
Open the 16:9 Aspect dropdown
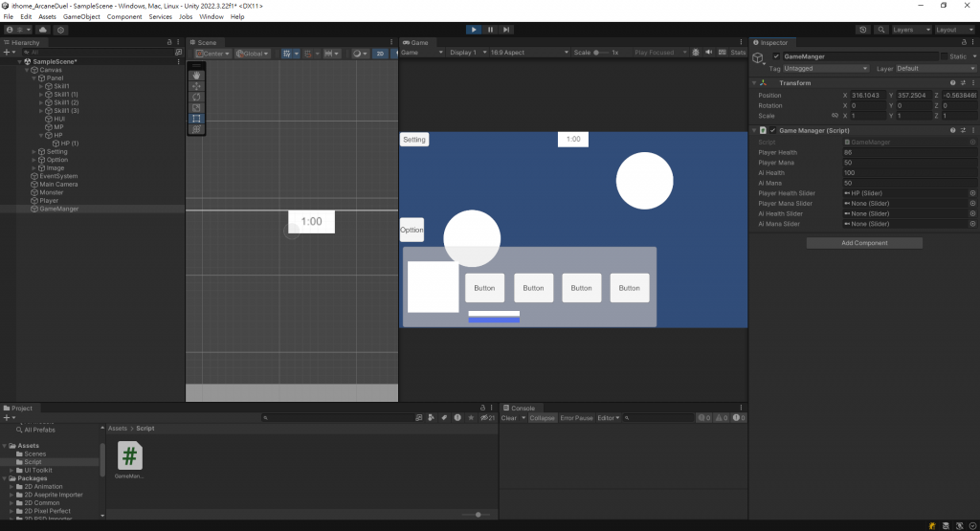coord(528,53)
